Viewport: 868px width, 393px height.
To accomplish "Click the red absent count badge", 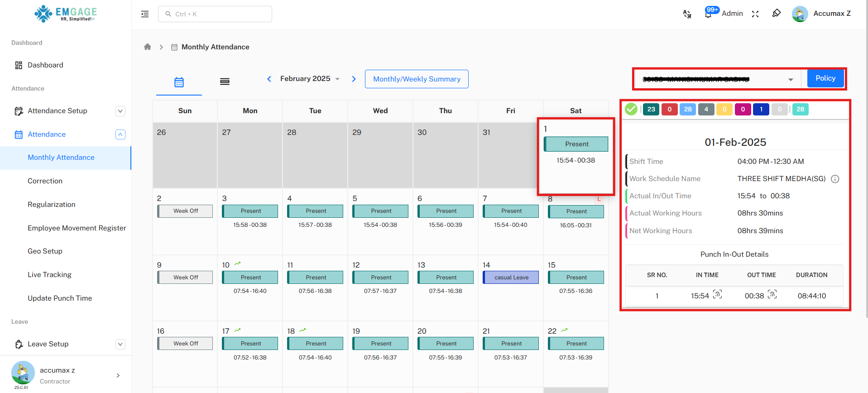I will (669, 109).
